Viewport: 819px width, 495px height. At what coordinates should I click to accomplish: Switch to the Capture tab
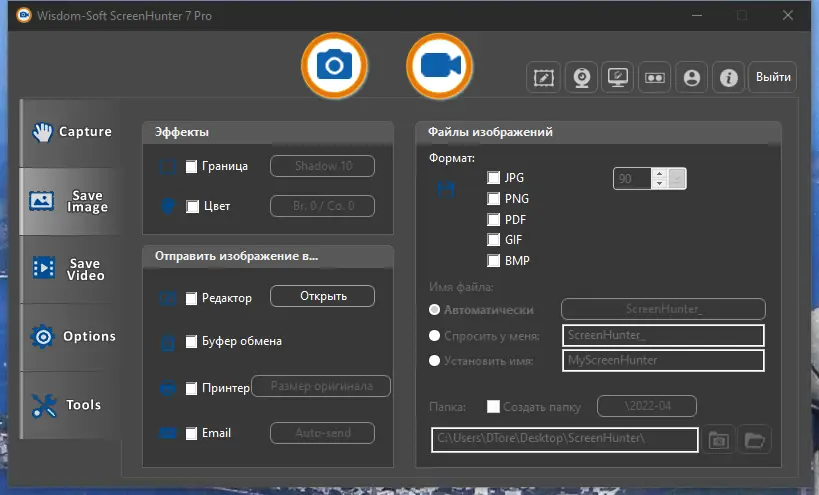pyautogui.click(x=70, y=132)
